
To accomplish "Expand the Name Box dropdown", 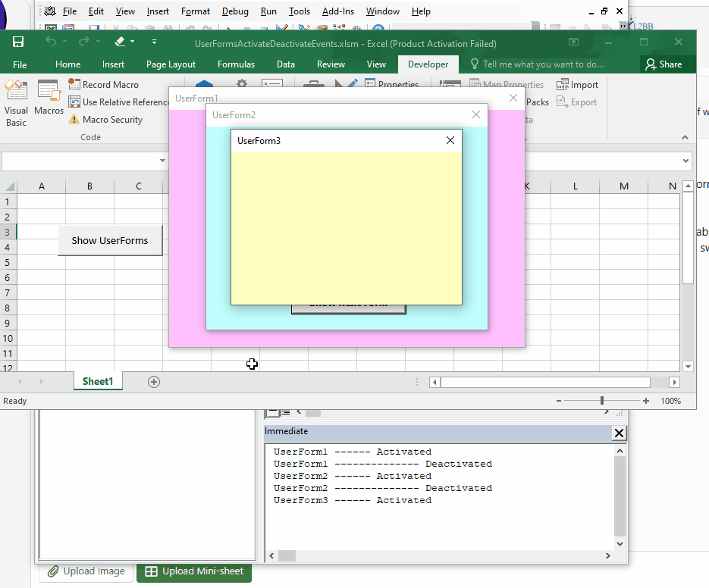I will (162, 161).
